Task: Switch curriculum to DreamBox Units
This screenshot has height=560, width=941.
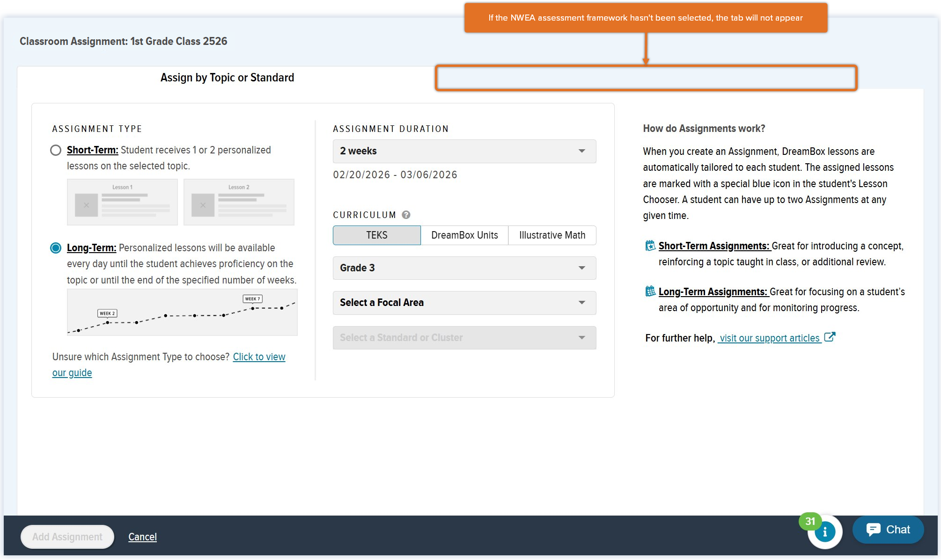Action: 464,235
